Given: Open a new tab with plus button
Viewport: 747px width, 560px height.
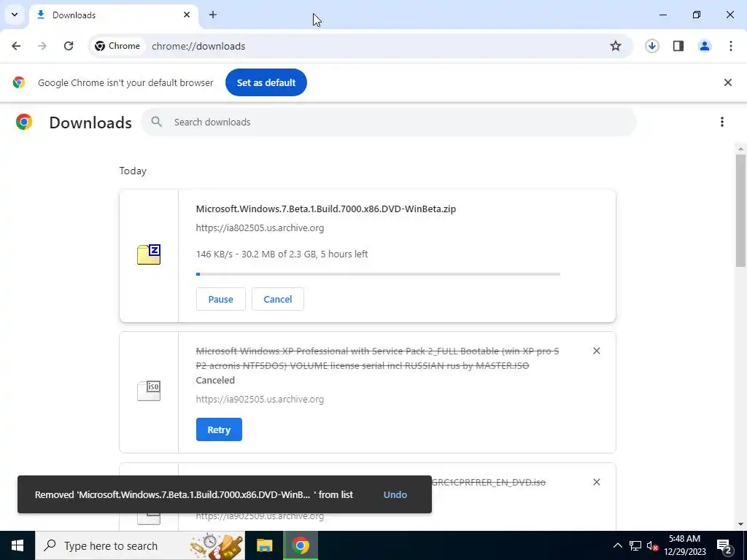Looking at the screenshot, I should tap(213, 15).
